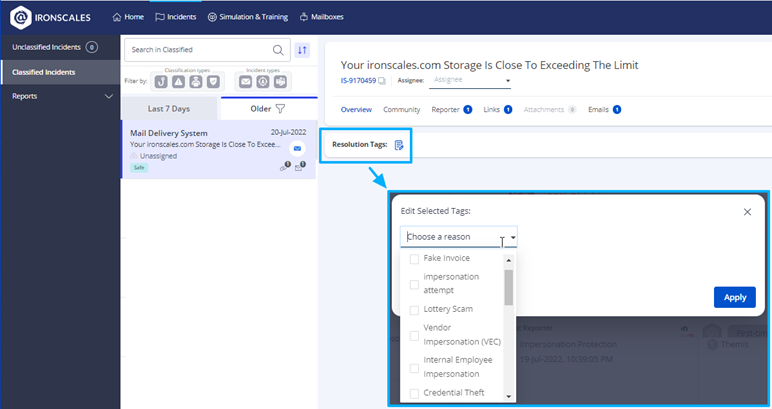Filter by circular download incident type icon
The image size is (772, 409).
(x=263, y=82)
